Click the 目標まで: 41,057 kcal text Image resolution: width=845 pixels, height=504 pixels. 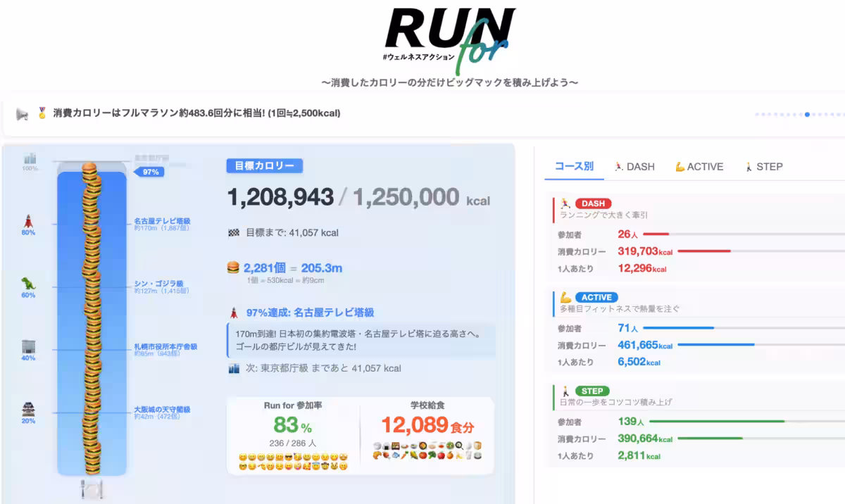[292, 232]
